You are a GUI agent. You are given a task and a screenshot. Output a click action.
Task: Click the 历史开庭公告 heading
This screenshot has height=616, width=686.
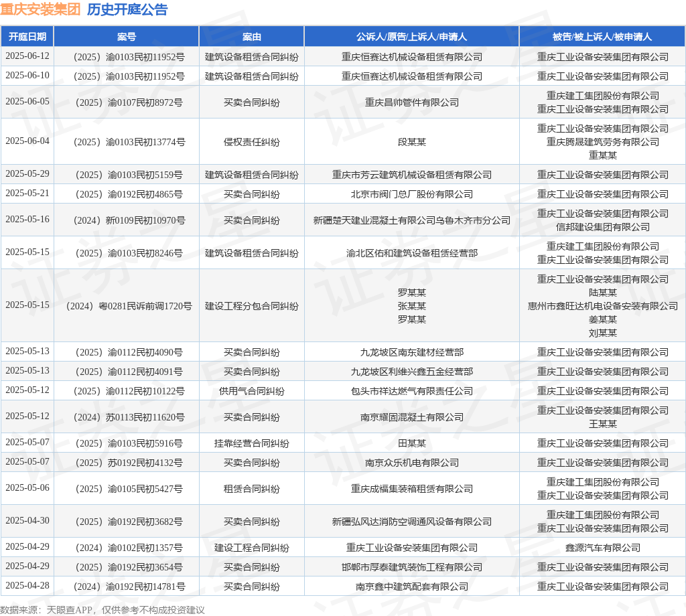pos(127,9)
